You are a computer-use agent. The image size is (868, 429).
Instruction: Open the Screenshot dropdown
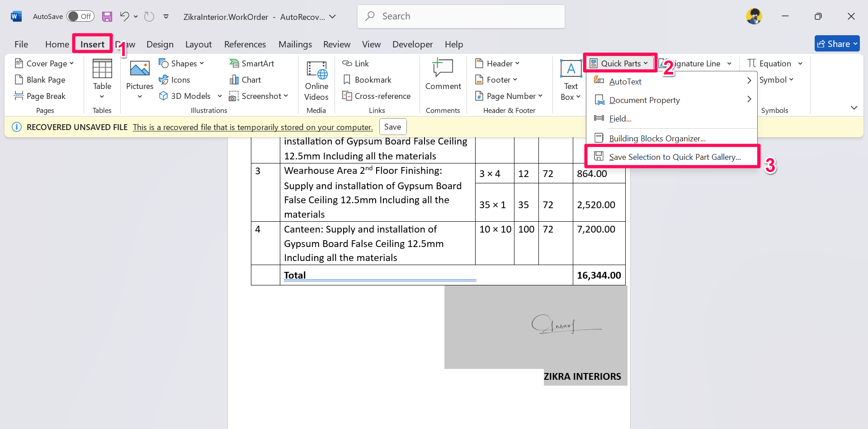[259, 96]
